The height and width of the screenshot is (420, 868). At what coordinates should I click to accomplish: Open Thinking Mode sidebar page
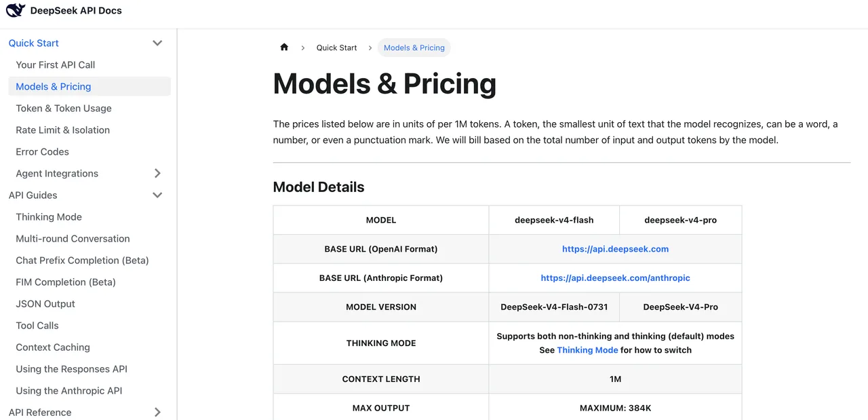49,217
